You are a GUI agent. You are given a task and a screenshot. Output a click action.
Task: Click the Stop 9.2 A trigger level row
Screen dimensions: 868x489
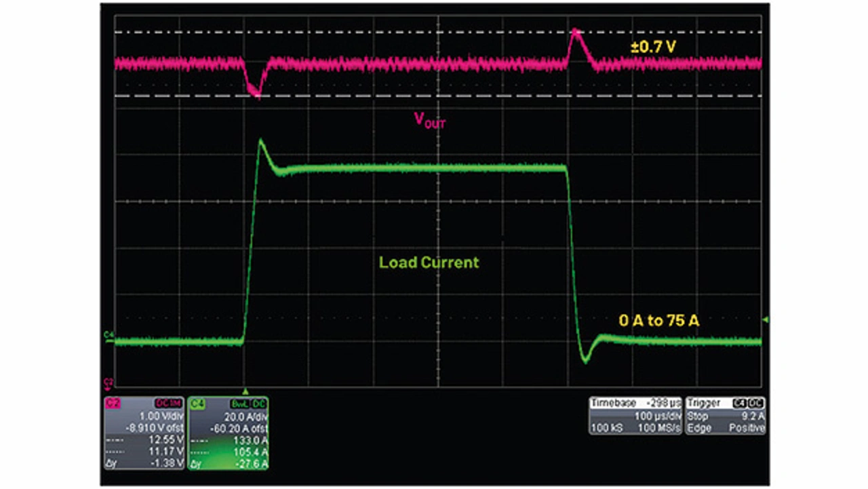(x=726, y=416)
